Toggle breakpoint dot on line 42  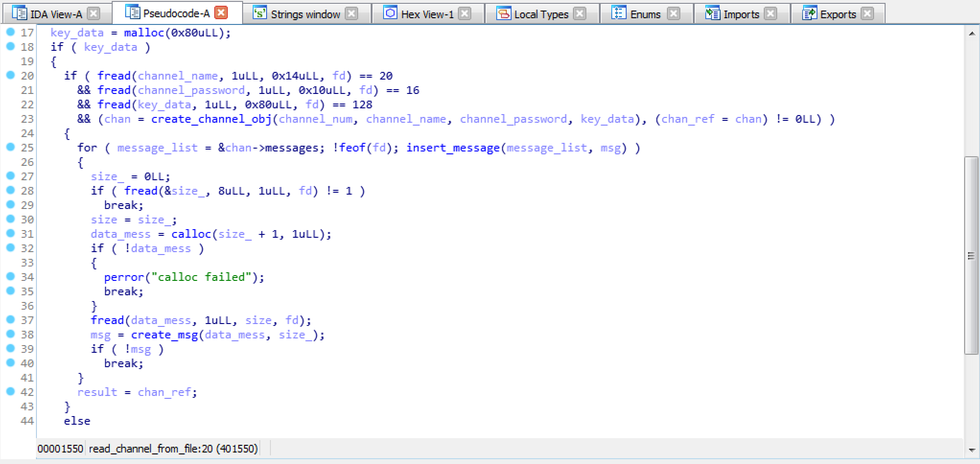click(x=11, y=392)
